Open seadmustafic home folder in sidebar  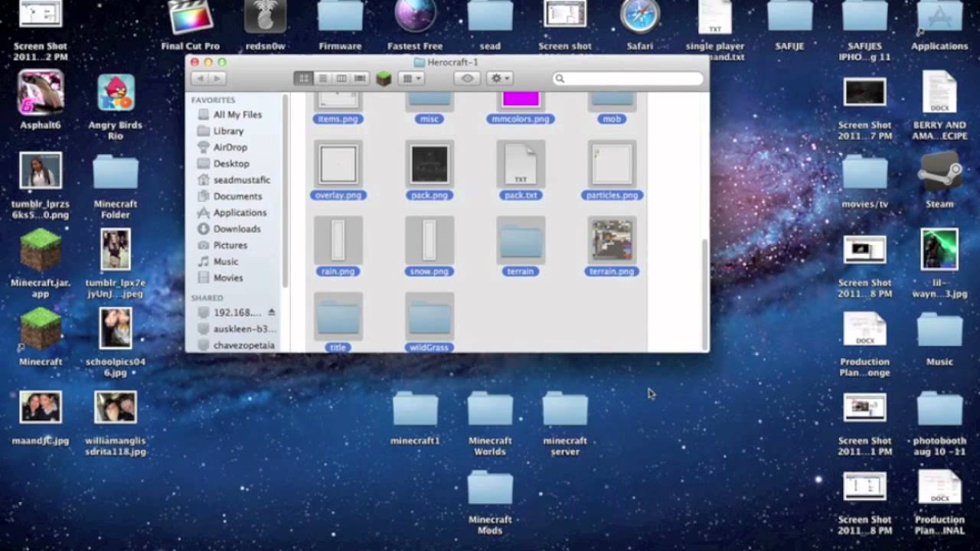point(240,180)
